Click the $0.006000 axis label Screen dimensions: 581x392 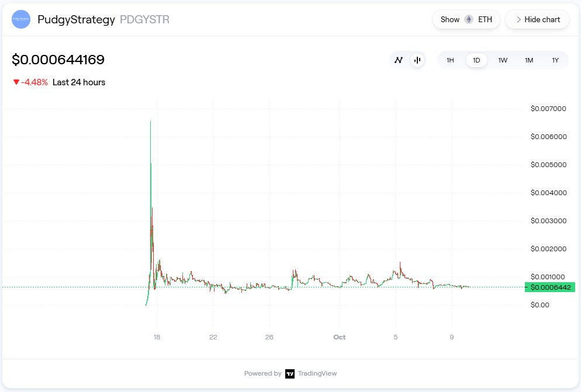(548, 137)
